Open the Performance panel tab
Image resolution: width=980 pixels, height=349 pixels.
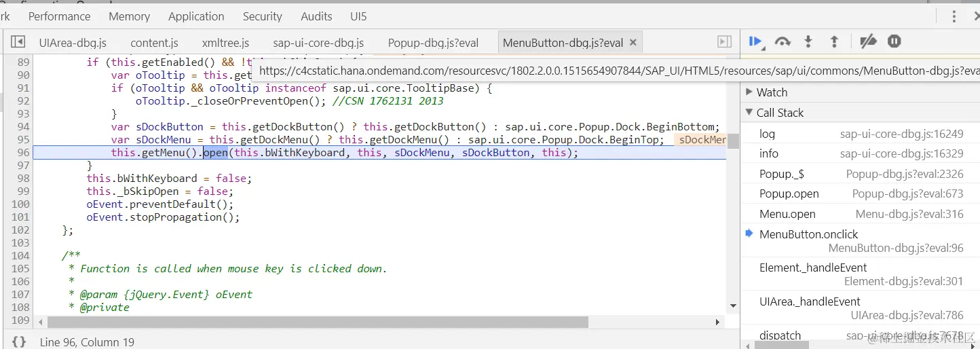tap(59, 16)
